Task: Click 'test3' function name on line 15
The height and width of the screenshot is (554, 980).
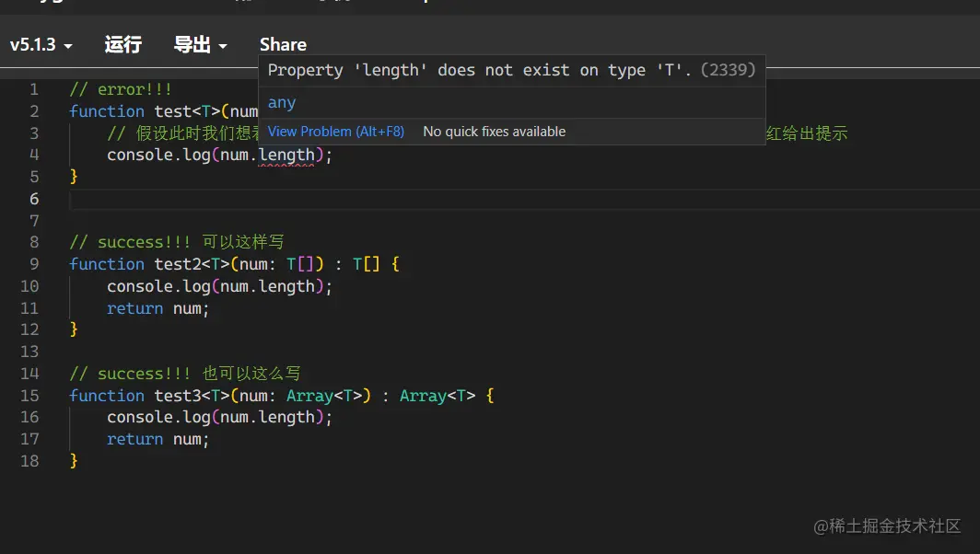Action: click(178, 396)
